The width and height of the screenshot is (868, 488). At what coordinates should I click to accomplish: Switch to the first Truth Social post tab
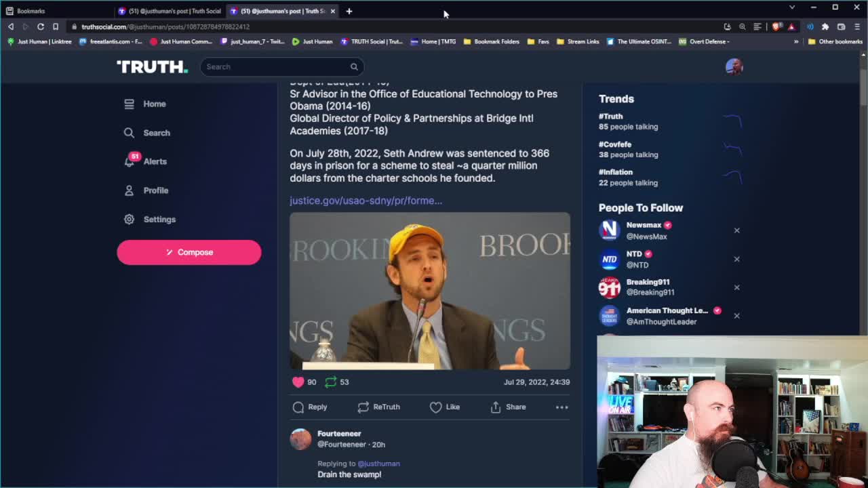pyautogui.click(x=170, y=11)
